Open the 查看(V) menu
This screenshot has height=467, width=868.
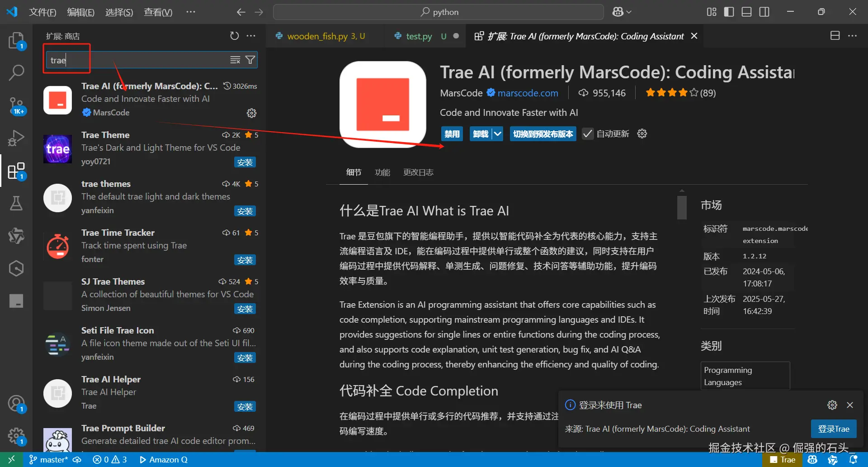158,12
